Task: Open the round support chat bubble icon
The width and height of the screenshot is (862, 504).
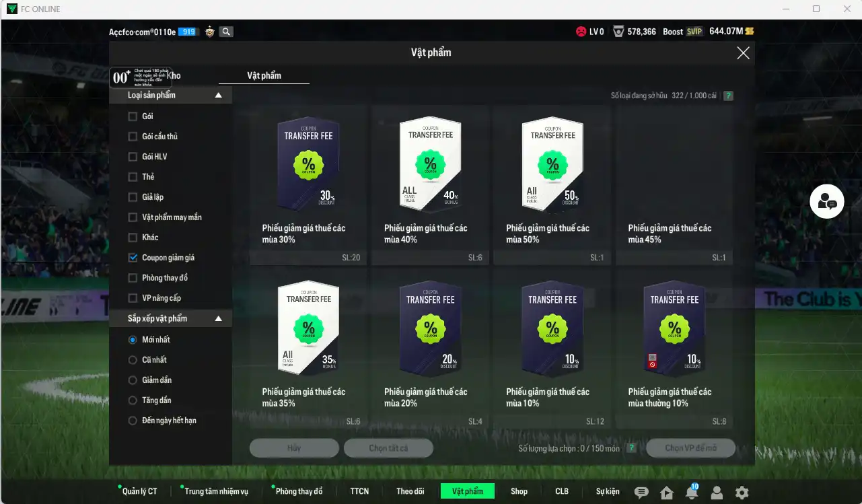Action: pos(827,201)
